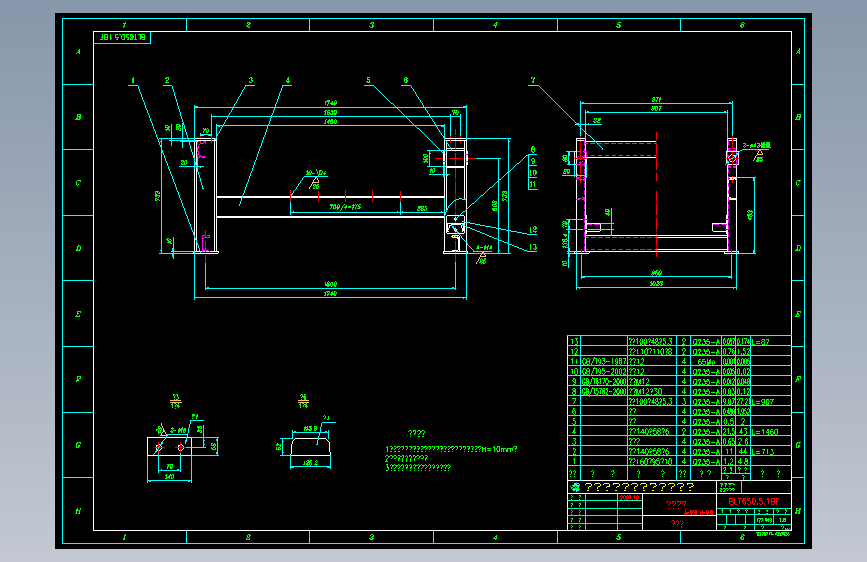Select part balloon 7 above the side view
This screenshot has width=867, height=562.
tap(533, 80)
